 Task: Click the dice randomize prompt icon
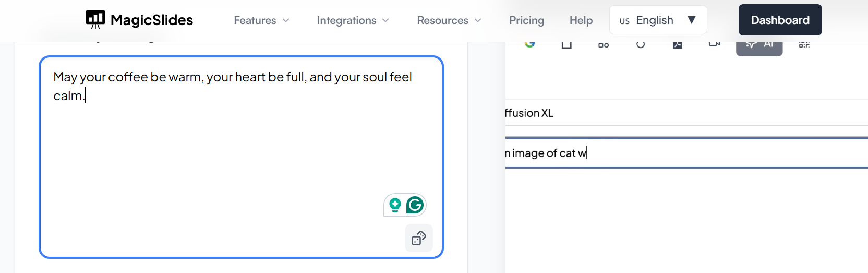click(419, 238)
